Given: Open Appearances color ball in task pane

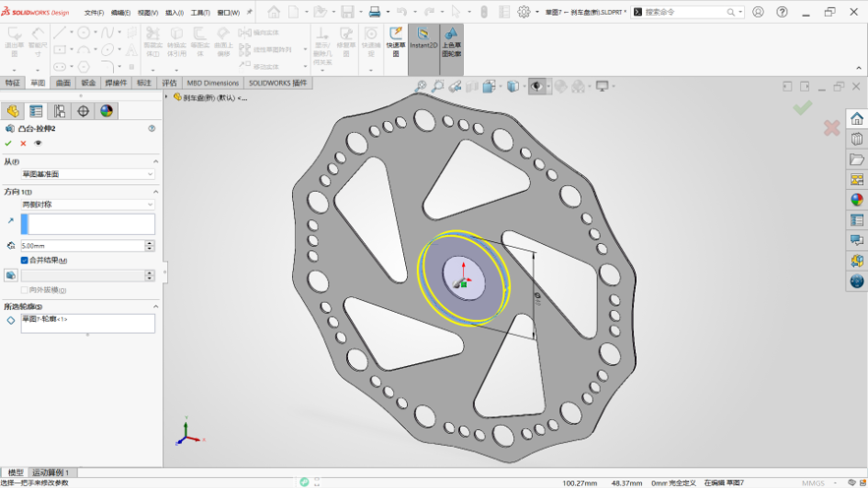Looking at the screenshot, I should 857,200.
